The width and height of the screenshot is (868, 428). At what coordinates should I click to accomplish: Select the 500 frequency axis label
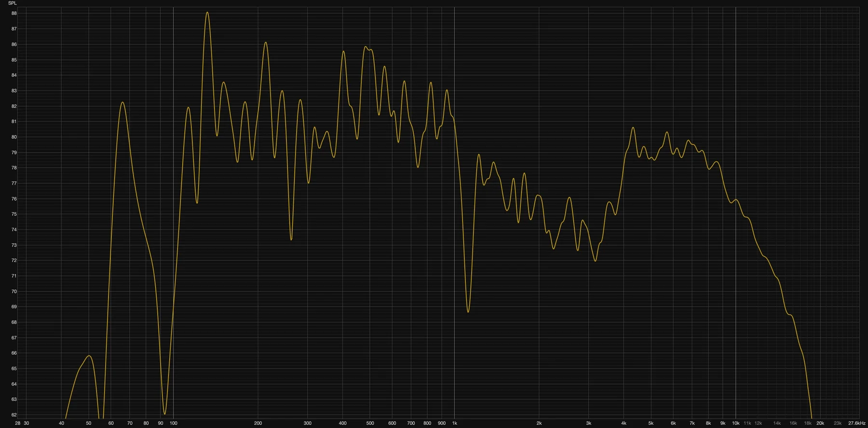(x=370, y=423)
